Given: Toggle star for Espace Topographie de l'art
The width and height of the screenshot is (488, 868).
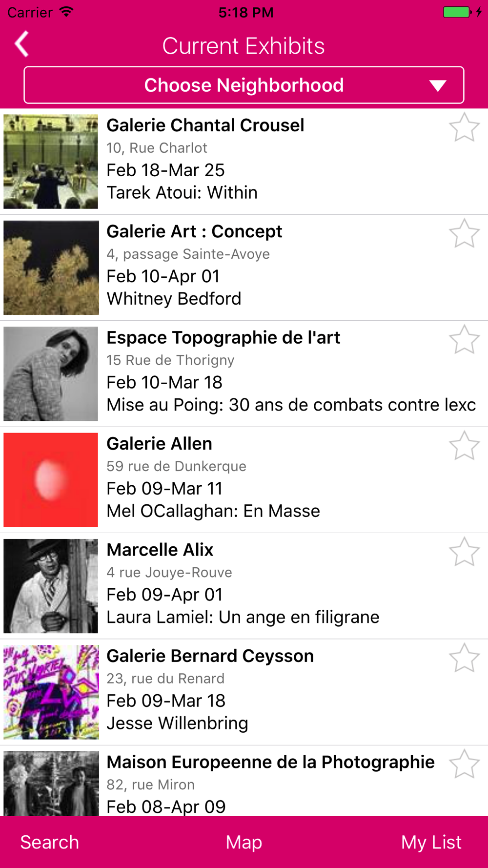Looking at the screenshot, I should tap(464, 340).
